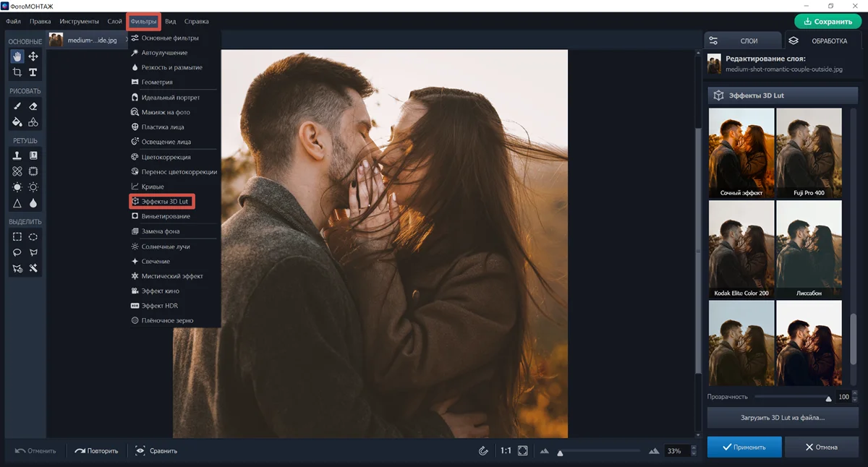The height and width of the screenshot is (467, 868).
Task: Click the fit-to-screen icon
Action: pyautogui.click(x=523, y=450)
